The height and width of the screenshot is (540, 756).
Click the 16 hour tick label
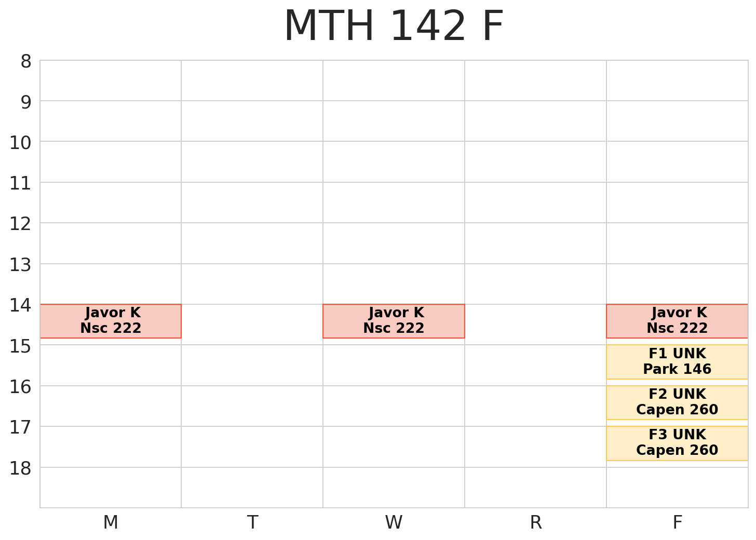tap(20, 387)
